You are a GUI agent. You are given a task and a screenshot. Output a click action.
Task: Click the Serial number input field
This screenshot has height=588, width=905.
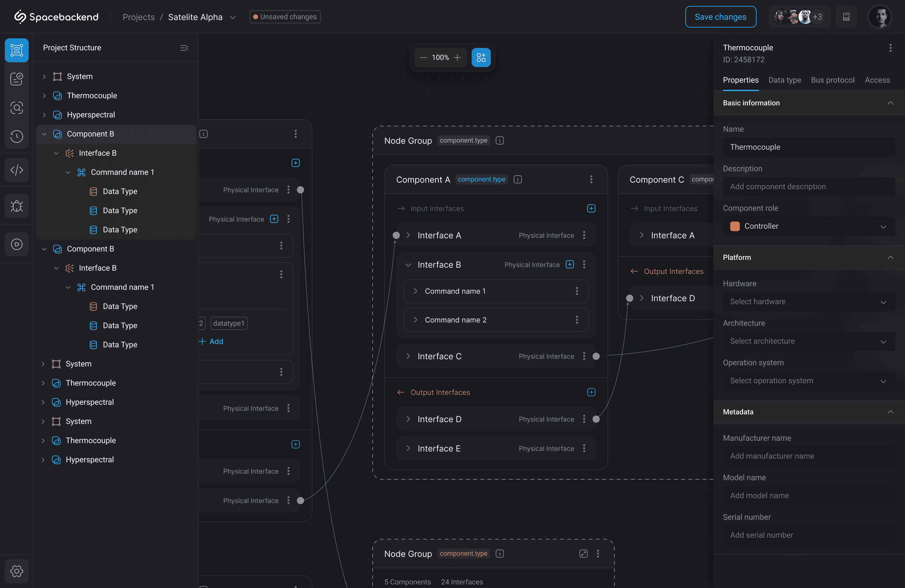809,535
